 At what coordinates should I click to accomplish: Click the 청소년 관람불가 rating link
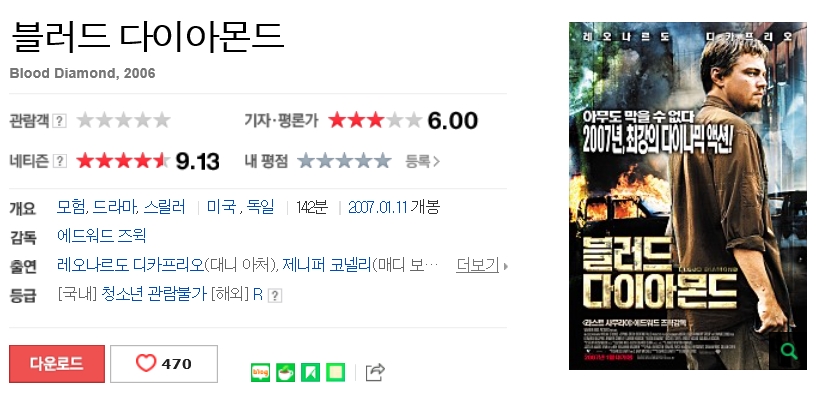(x=154, y=294)
